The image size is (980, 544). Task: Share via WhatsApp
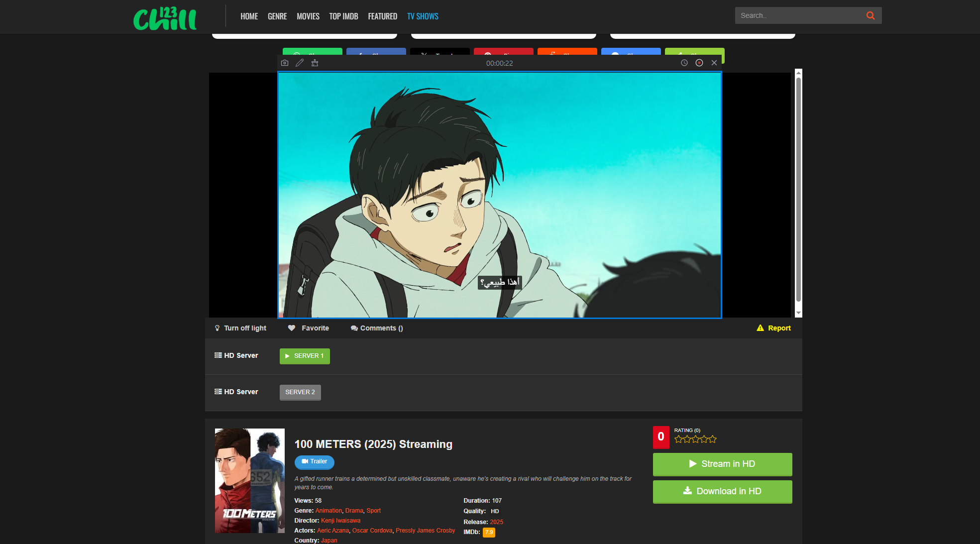tap(312, 54)
